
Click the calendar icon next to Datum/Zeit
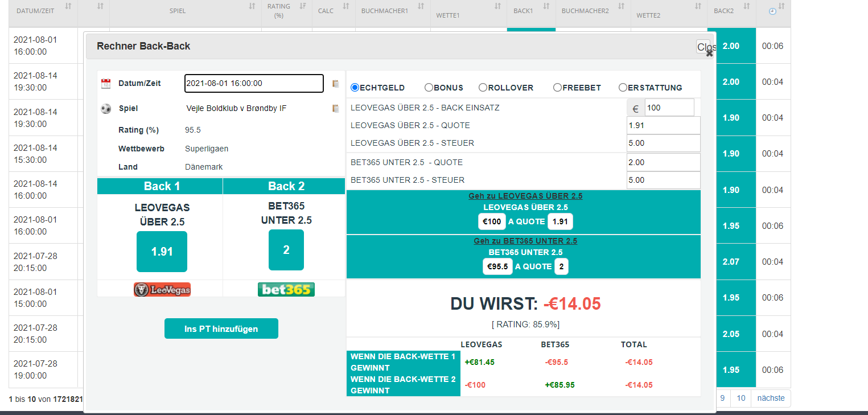pyautogui.click(x=105, y=84)
